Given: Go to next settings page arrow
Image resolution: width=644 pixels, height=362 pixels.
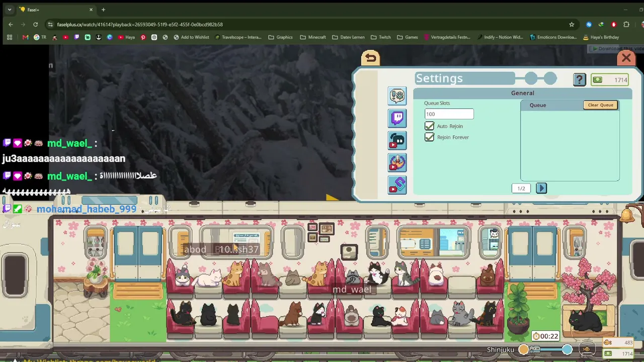Looking at the screenshot, I should [x=541, y=188].
